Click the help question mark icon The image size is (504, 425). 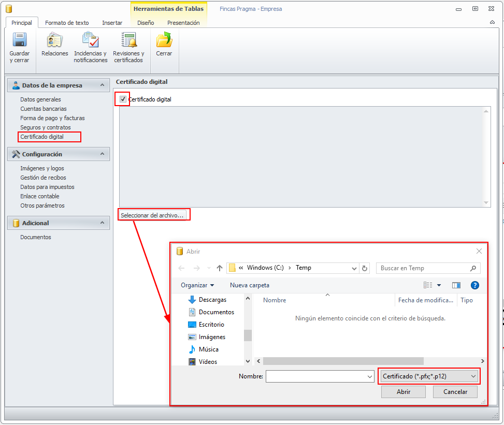474,285
